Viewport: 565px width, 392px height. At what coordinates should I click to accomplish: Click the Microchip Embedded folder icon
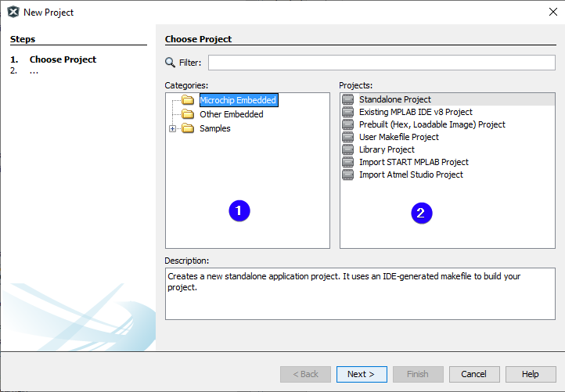pyautogui.click(x=187, y=100)
